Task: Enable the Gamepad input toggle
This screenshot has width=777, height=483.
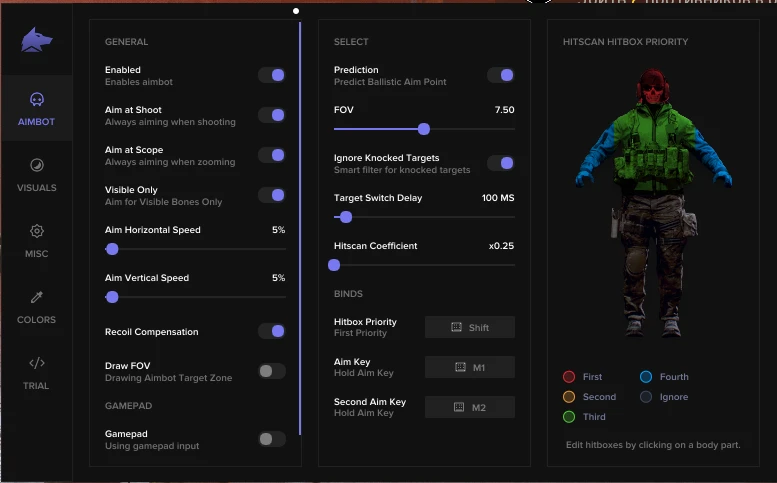Action: point(271,439)
